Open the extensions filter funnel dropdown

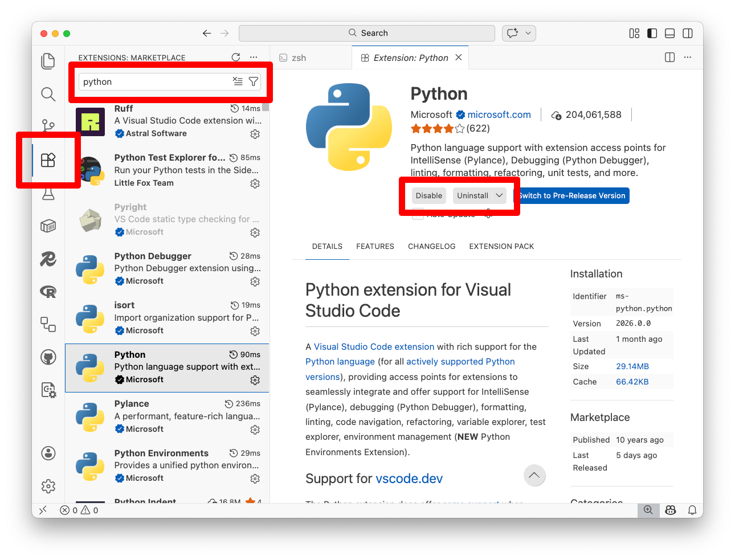coord(253,81)
